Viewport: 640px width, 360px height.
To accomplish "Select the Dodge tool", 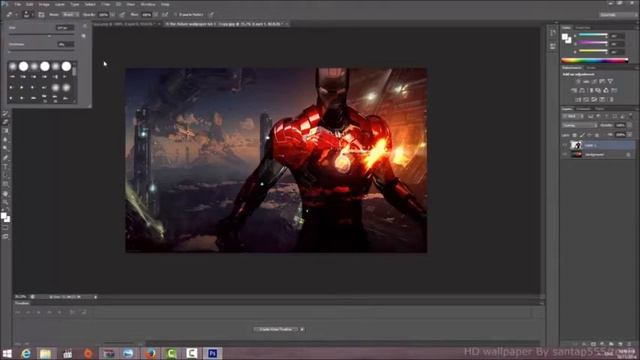I will 5,148.
